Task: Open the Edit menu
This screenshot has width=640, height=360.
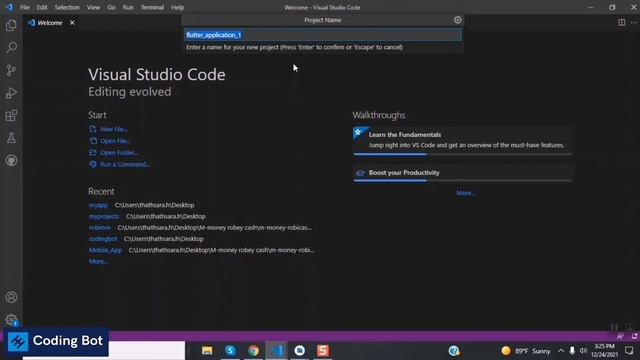Action: [x=42, y=7]
